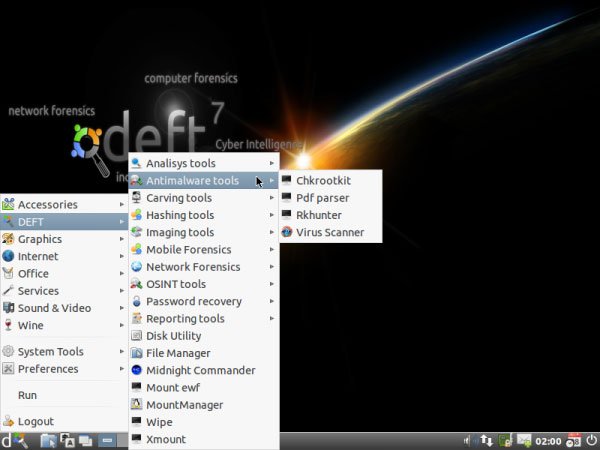Click Logout in the main menu
Screen dimensions: 600x450
tap(64, 421)
